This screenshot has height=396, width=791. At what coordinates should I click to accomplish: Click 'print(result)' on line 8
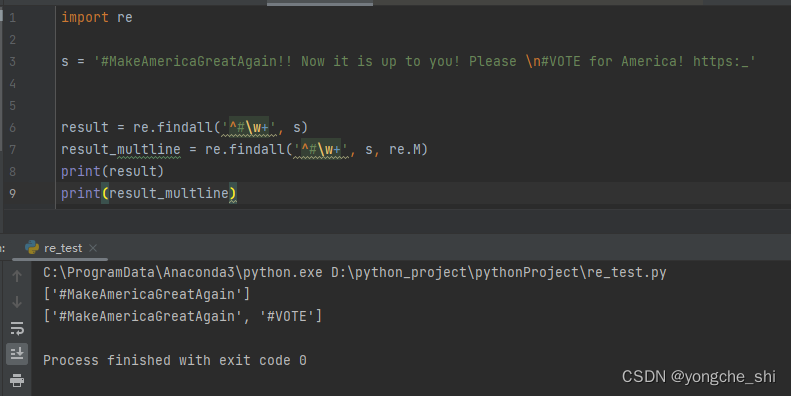[112, 172]
